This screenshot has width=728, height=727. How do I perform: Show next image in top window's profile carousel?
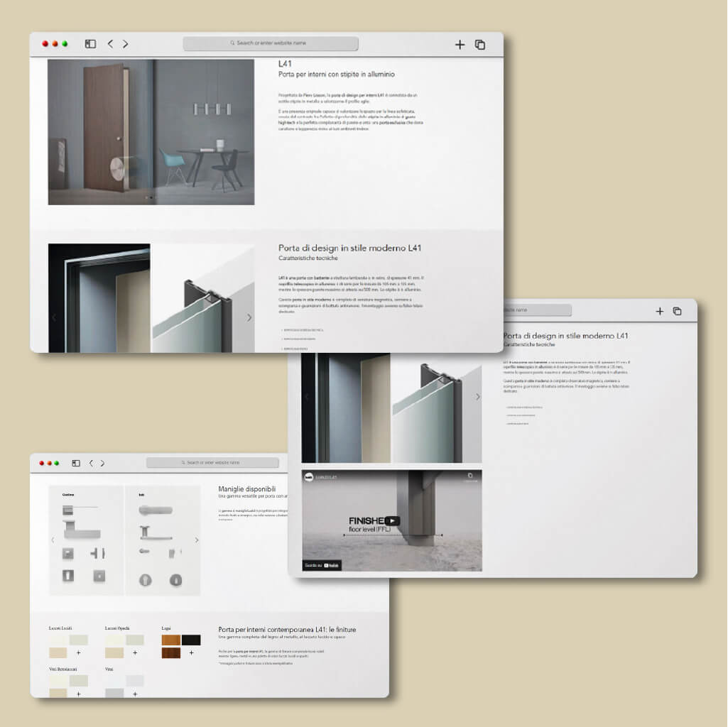[x=249, y=317]
